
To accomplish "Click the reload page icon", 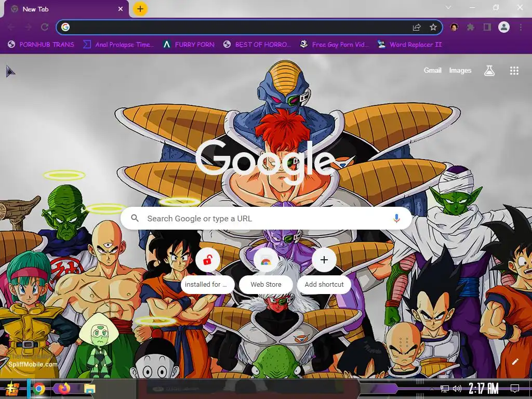I will click(45, 27).
